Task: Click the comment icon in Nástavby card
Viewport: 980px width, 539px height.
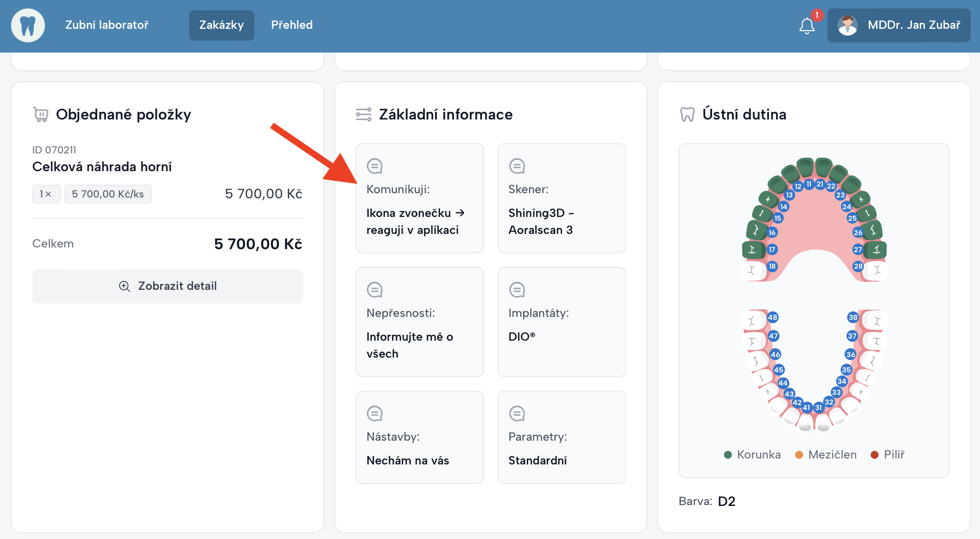Action: pos(374,414)
